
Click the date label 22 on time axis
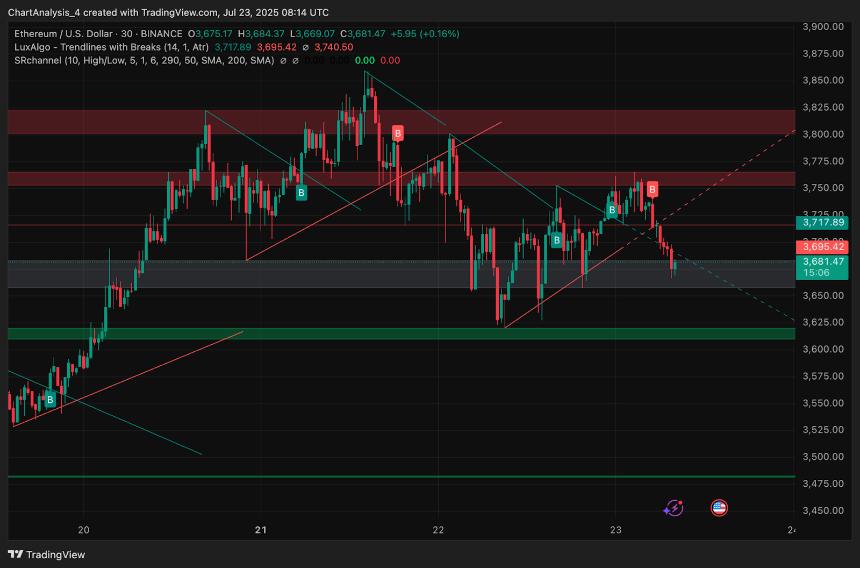pos(438,530)
